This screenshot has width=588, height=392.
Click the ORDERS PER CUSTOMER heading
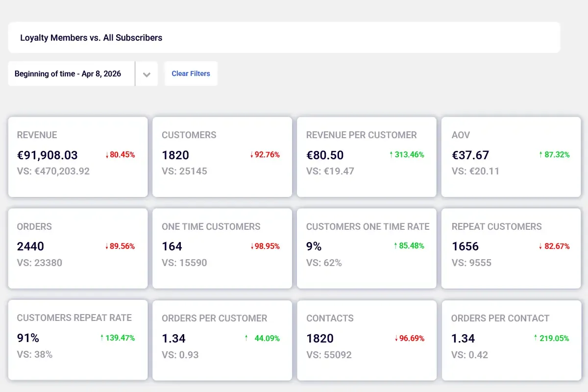215,318
